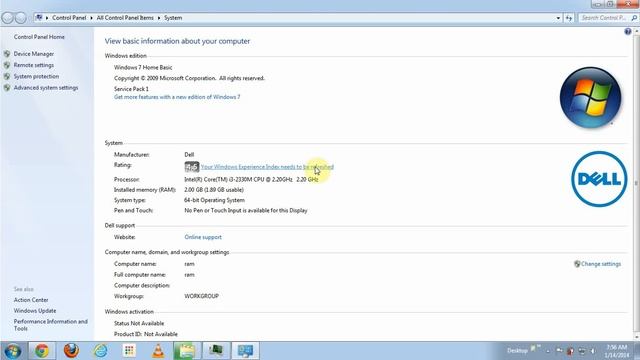Click the help question mark icon
The image size is (640, 360).
(628, 31)
